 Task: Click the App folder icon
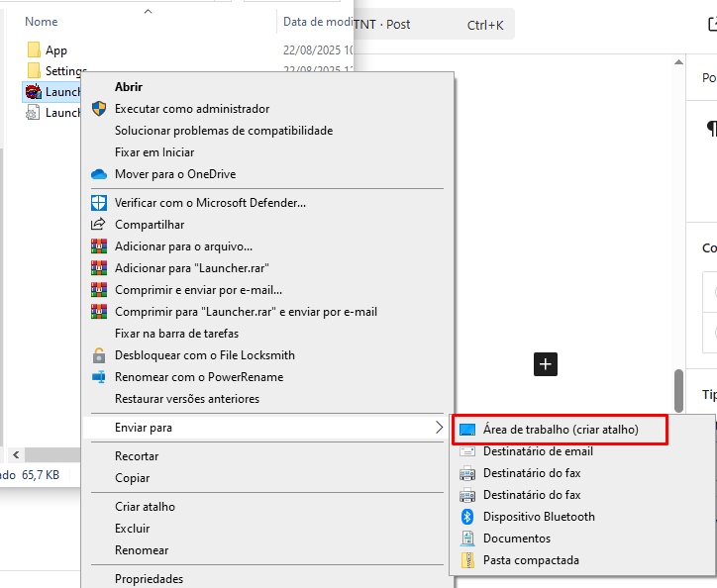tap(33, 50)
